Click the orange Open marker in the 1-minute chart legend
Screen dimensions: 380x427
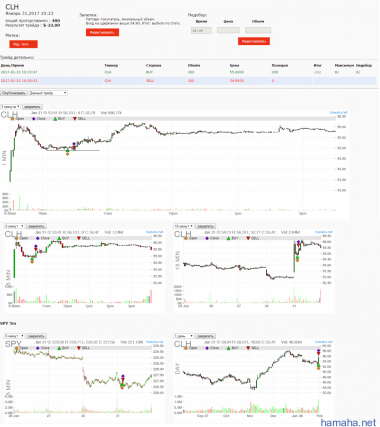point(12,119)
